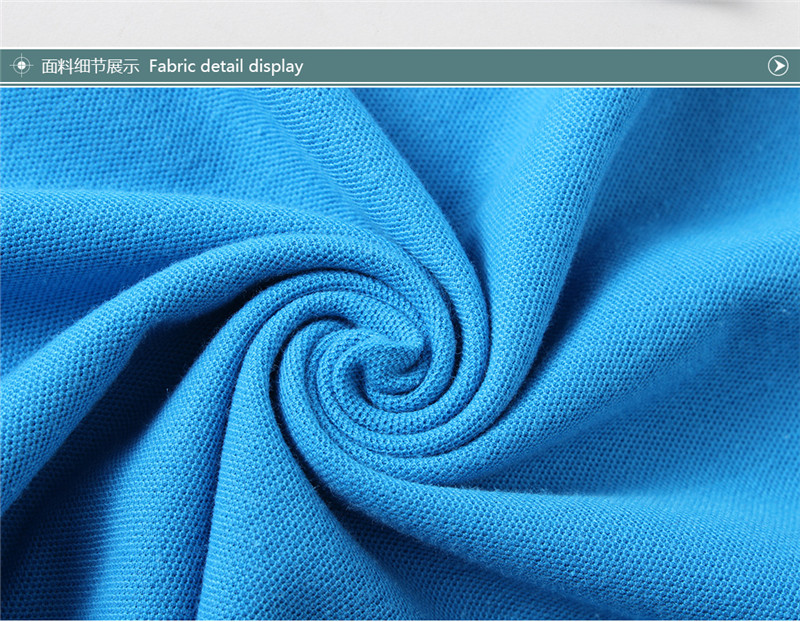Click the circled arrow icon in banner
Screen dimensions: 800x622
pyautogui.click(x=778, y=66)
